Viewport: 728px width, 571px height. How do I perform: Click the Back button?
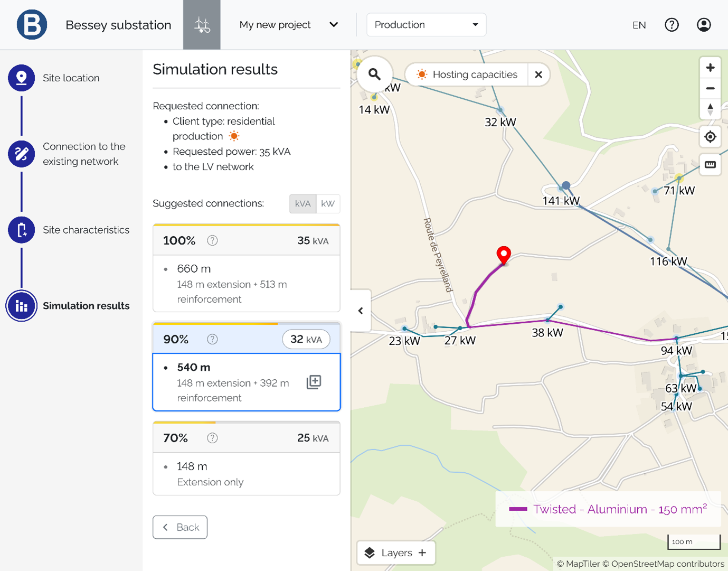(x=180, y=527)
